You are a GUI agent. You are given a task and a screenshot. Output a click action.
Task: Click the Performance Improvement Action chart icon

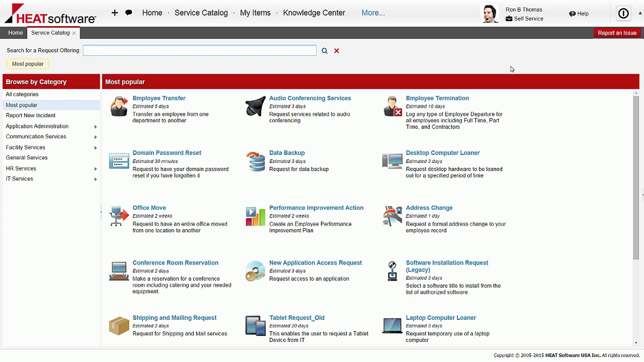coord(256,216)
